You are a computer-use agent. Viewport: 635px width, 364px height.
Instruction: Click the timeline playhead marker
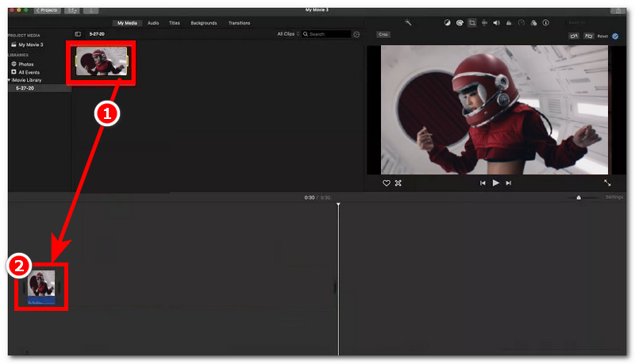339,205
